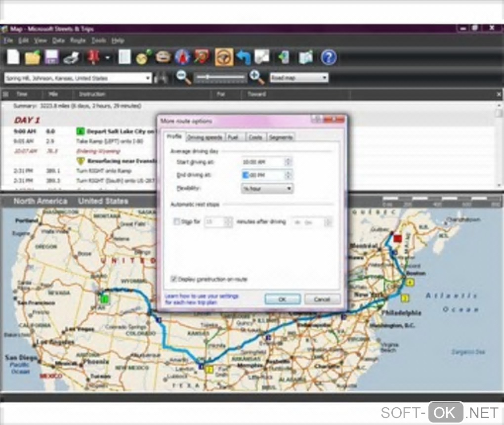Open Help with the blue question mark
This screenshot has width=504, height=425.
tap(329, 57)
